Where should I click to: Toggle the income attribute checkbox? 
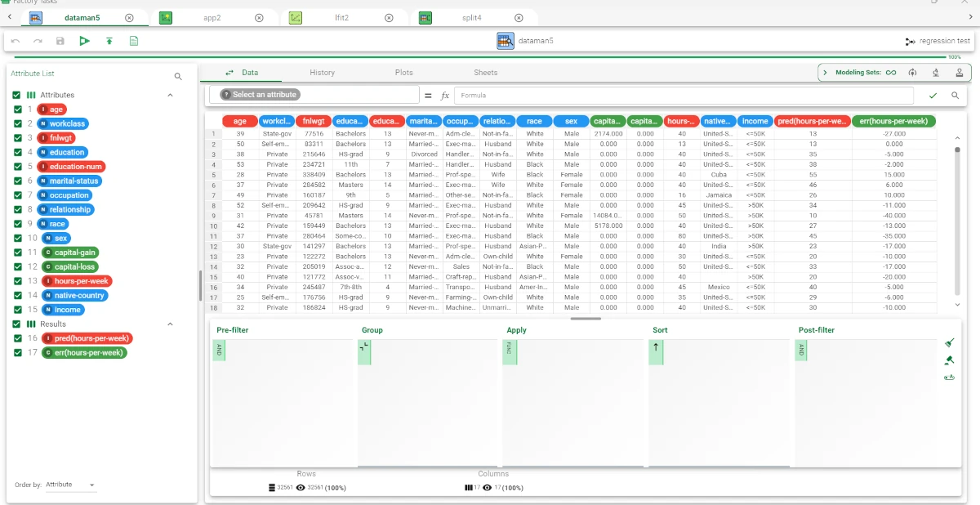click(x=17, y=310)
